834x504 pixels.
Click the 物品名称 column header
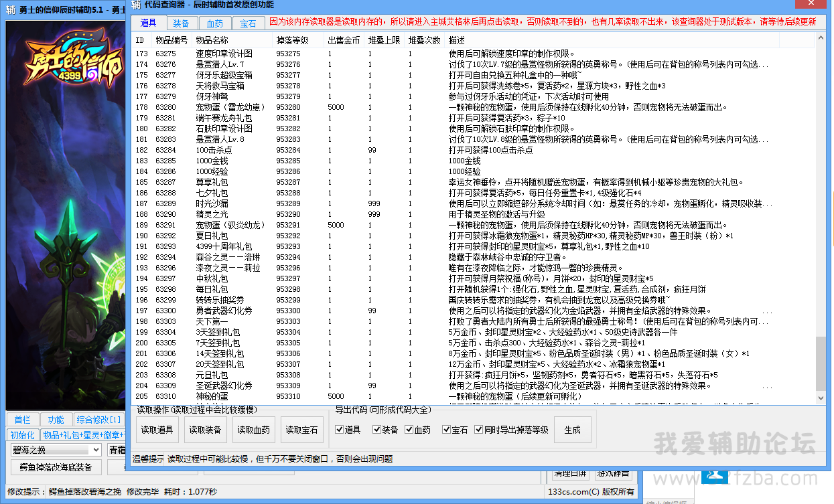pos(232,40)
